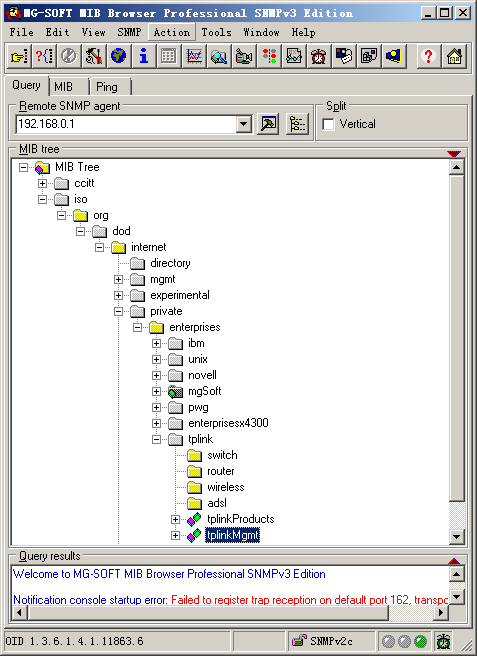Click the yellow question mark help icon
Screen dimensions: 477x656
click(x=428, y=56)
